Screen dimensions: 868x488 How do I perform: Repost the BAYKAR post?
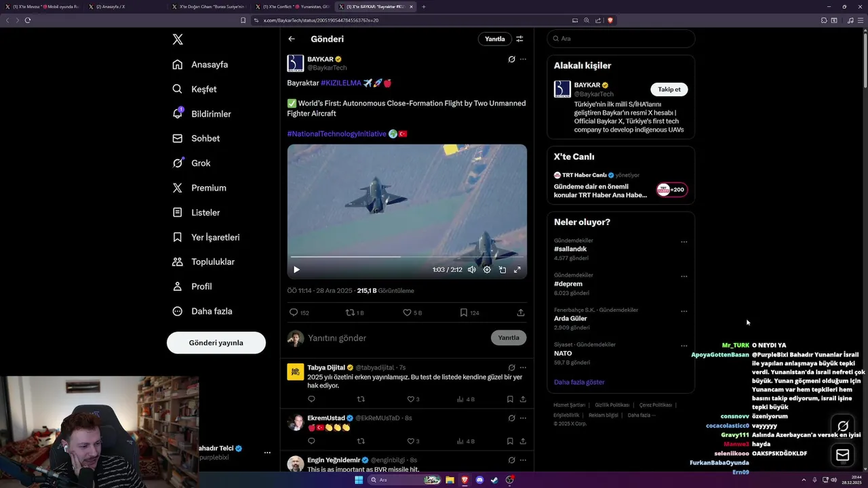coord(355,312)
